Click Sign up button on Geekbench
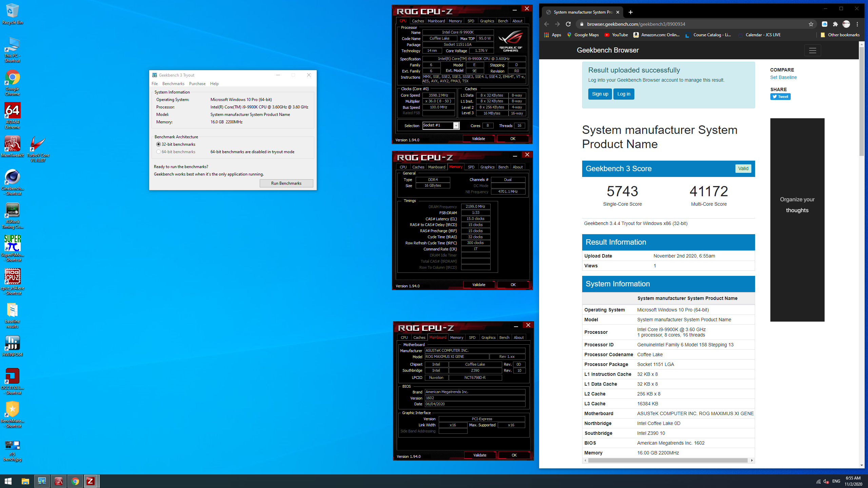This screenshot has height=488, width=868. [600, 94]
